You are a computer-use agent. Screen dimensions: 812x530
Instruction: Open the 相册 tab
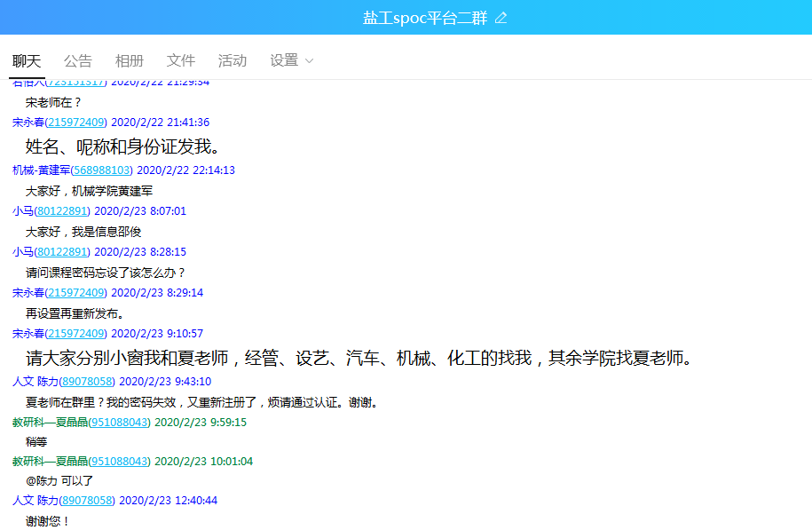(130, 60)
